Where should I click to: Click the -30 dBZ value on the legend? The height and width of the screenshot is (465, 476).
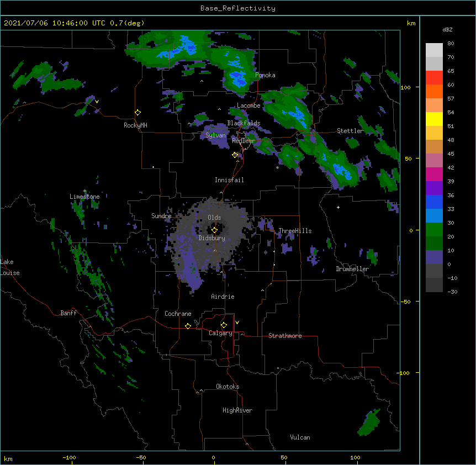pyautogui.click(x=452, y=292)
